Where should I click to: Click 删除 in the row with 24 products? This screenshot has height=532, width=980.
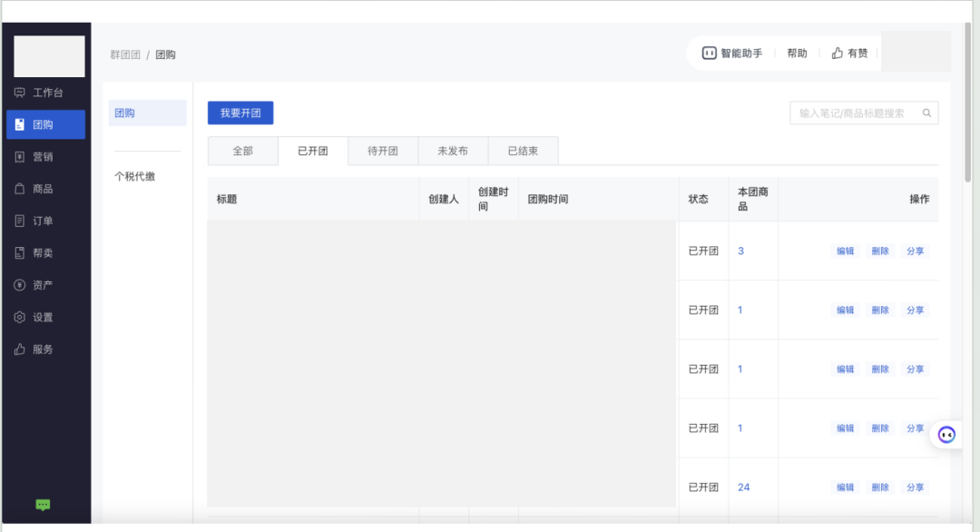(880, 487)
